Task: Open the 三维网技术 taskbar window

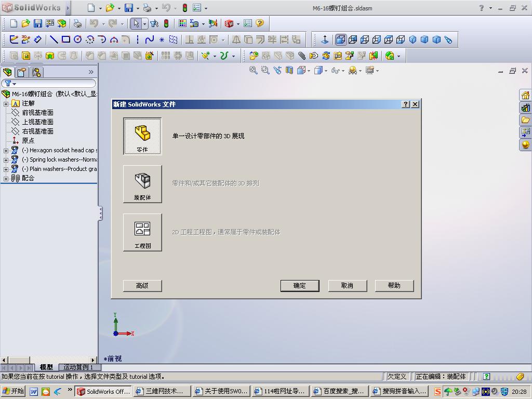Action: coord(162,391)
